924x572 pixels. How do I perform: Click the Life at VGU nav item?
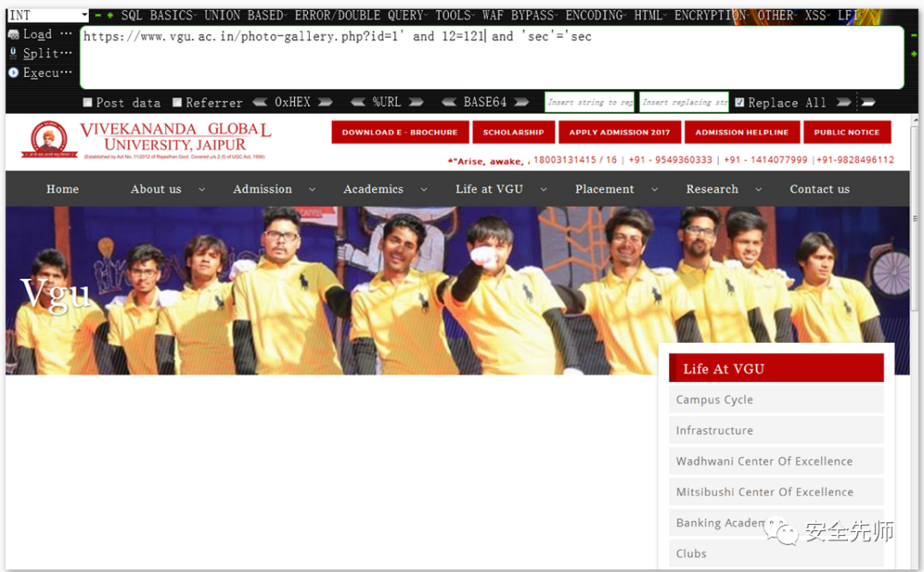[489, 189]
